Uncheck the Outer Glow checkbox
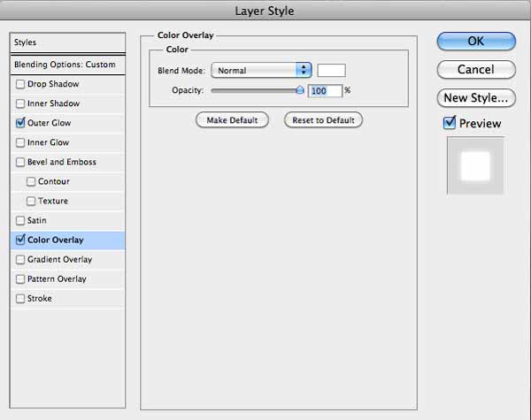 [x=20, y=123]
